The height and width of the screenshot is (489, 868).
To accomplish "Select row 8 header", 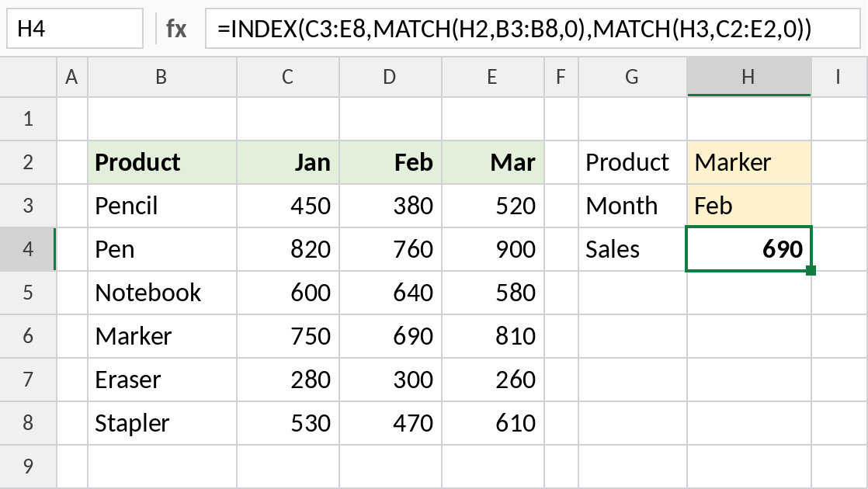I will (x=28, y=423).
